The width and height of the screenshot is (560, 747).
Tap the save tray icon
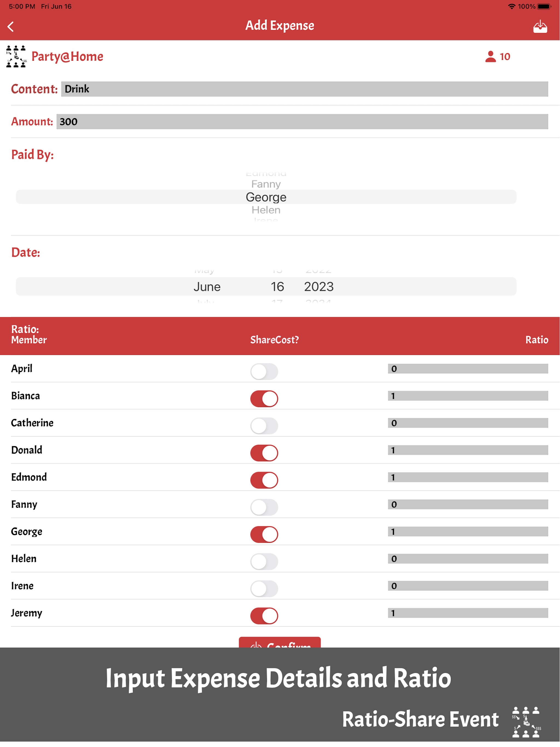(540, 26)
